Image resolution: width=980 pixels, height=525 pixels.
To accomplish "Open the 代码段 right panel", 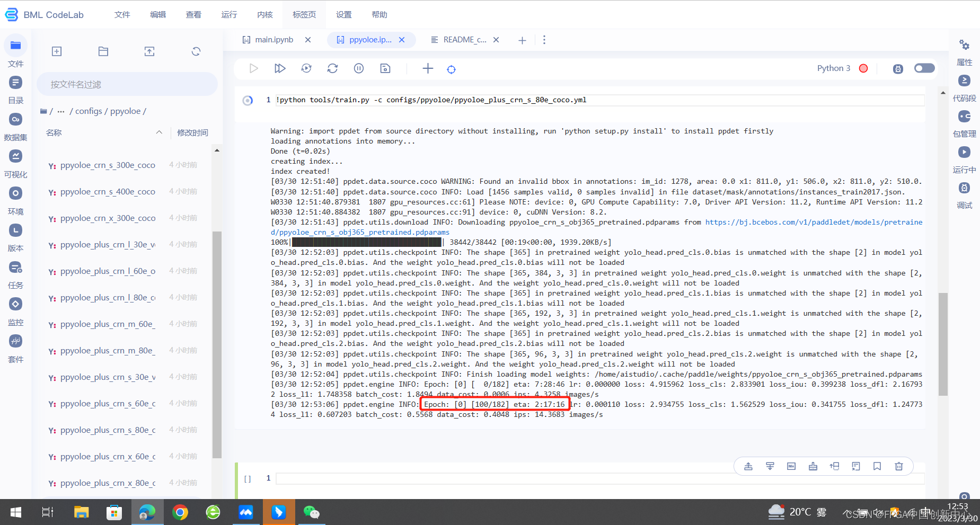I will coord(964,88).
